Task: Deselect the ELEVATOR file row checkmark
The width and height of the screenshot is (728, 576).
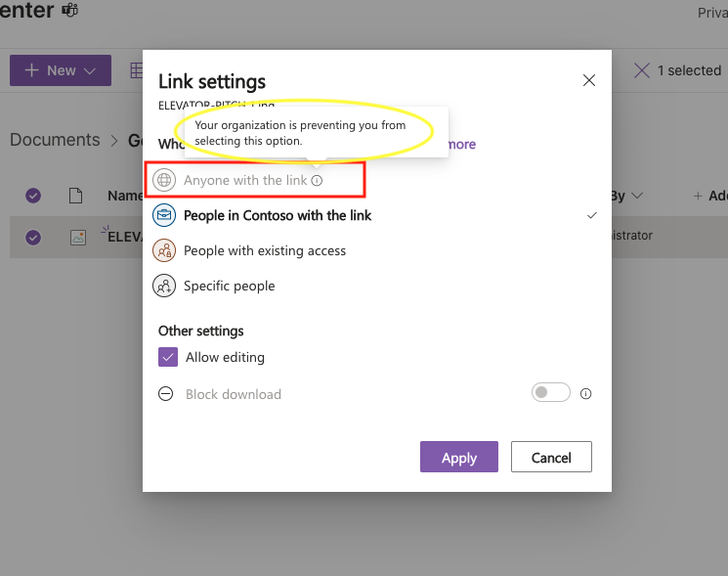Action: tap(33, 237)
